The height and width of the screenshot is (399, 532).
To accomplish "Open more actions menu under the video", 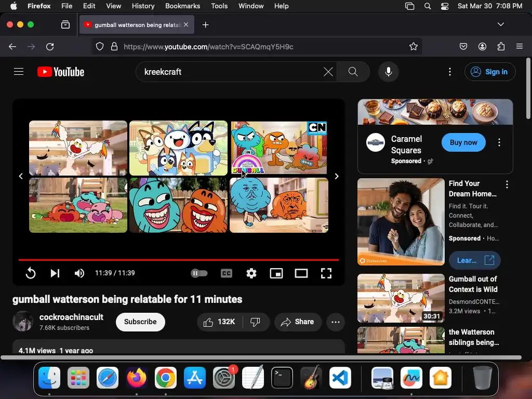I will pos(336,322).
